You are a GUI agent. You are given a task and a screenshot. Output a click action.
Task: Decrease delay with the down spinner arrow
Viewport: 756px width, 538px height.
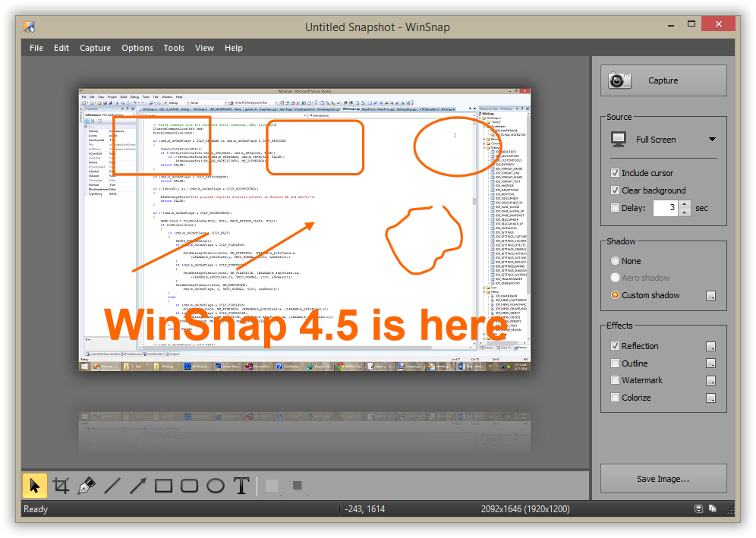(x=685, y=212)
